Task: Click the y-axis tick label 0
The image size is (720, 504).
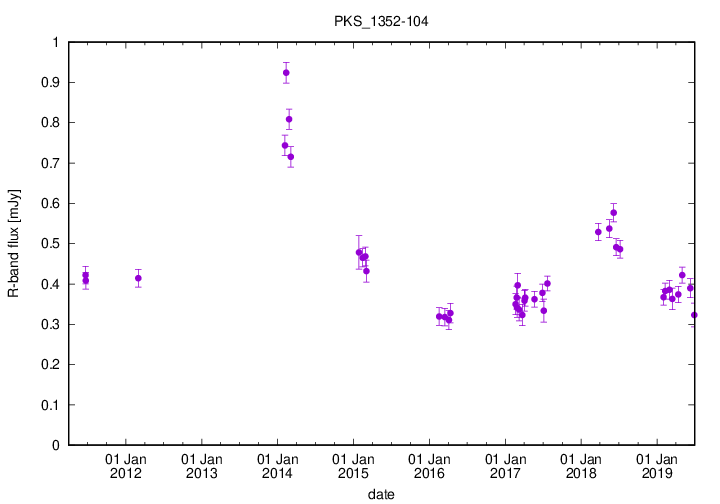Action: [54, 445]
